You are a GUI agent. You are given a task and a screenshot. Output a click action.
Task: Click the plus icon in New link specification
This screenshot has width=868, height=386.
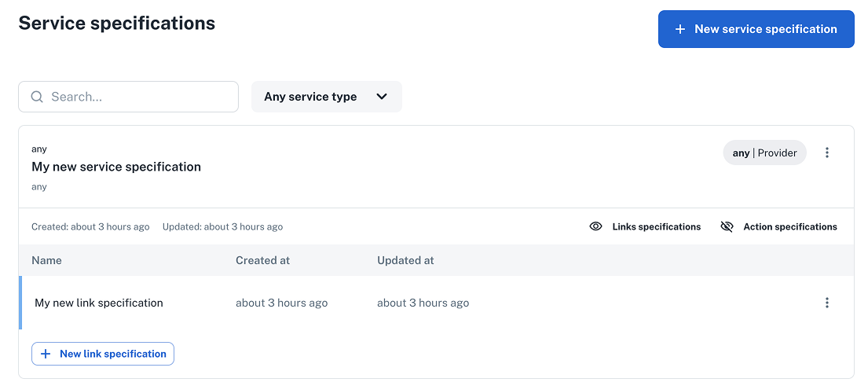46,354
